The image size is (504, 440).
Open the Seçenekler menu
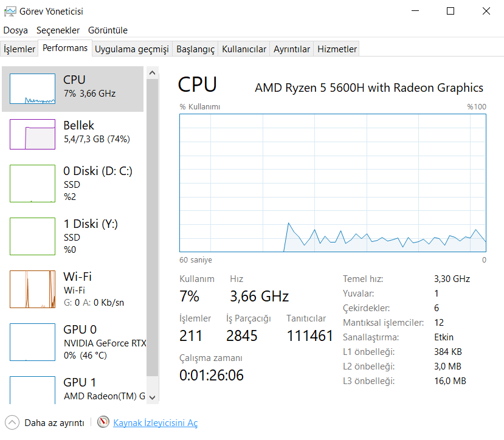58,30
